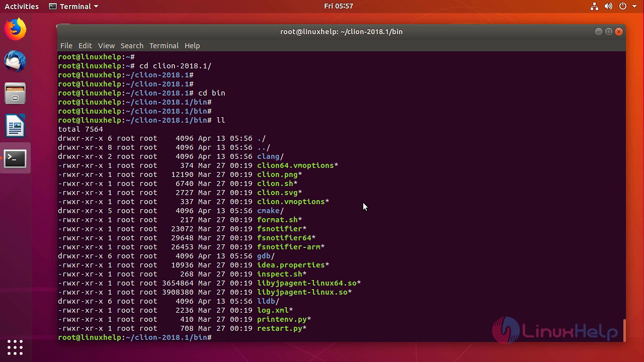Click the clion.png* file name
This screenshot has height=362, width=644.
pyautogui.click(x=280, y=174)
